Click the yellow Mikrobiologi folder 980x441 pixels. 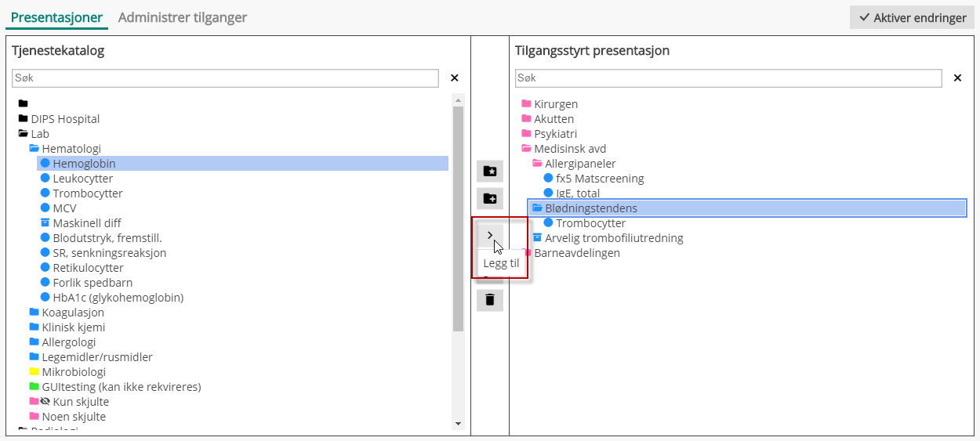pos(34,372)
